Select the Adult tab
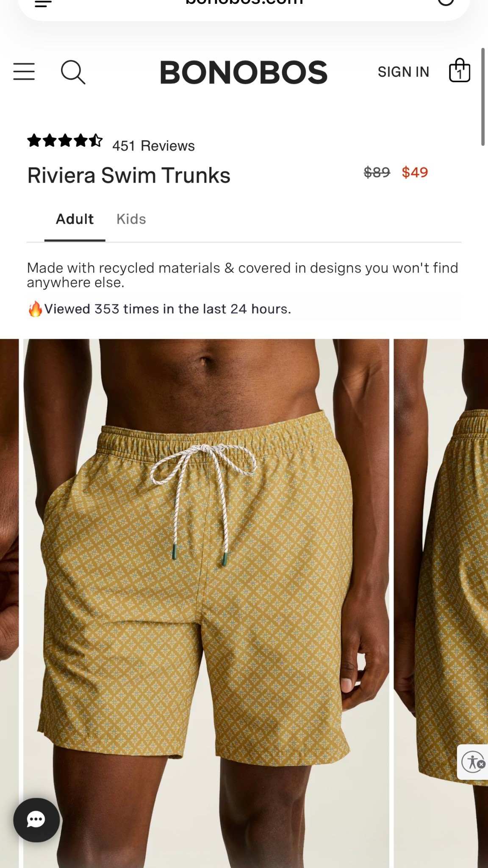This screenshot has width=488, height=868. pyautogui.click(x=75, y=219)
